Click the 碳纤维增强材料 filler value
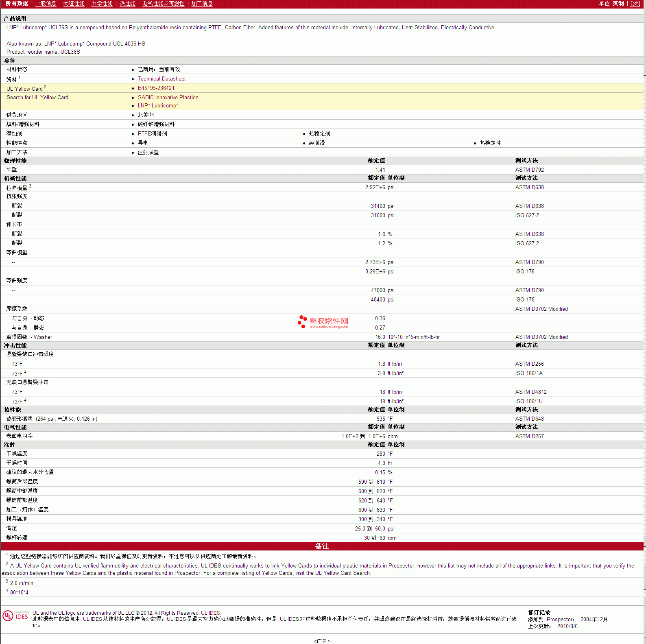 (156, 124)
